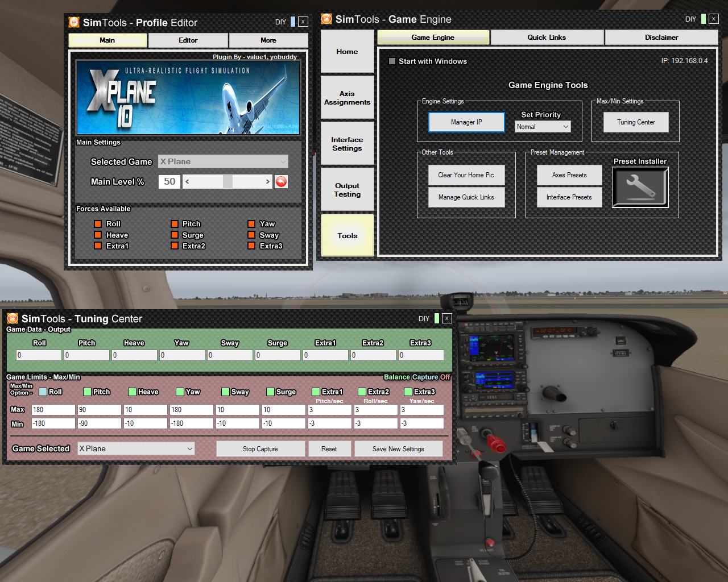Open the Preset Installer wrench icon
The image size is (728, 582).
640,188
